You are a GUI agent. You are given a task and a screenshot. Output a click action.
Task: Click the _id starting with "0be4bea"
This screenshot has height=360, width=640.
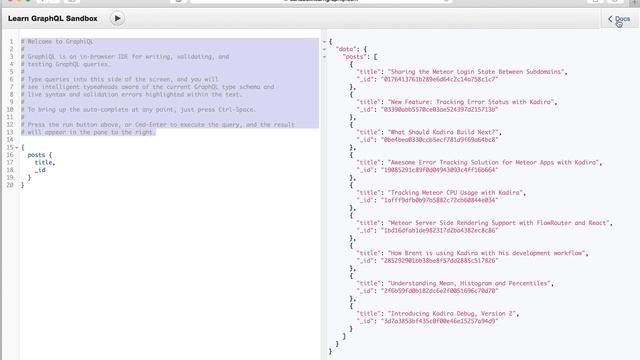pos(439,140)
